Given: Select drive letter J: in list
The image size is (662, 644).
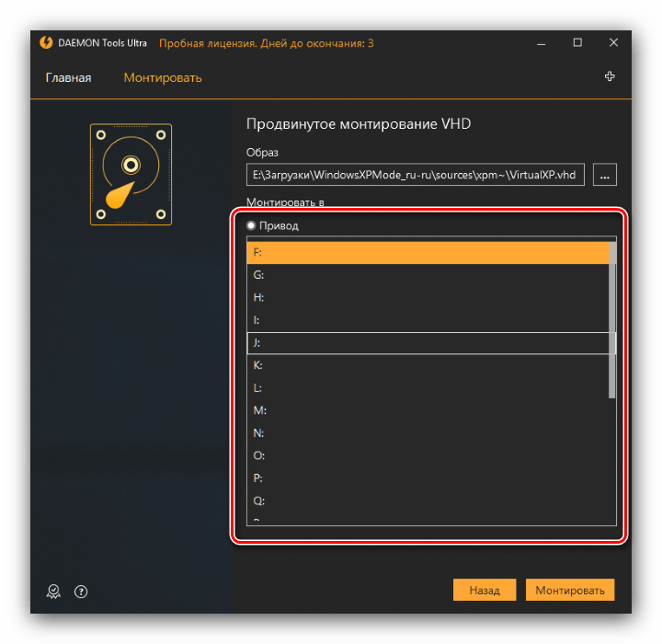Looking at the screenshot, I should [428, 343].
